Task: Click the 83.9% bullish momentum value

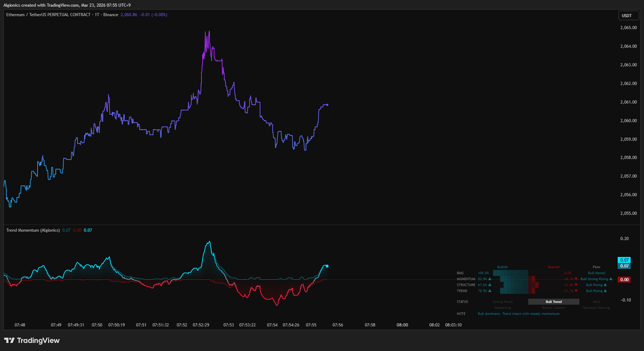Action: click(x=483, y=279)
